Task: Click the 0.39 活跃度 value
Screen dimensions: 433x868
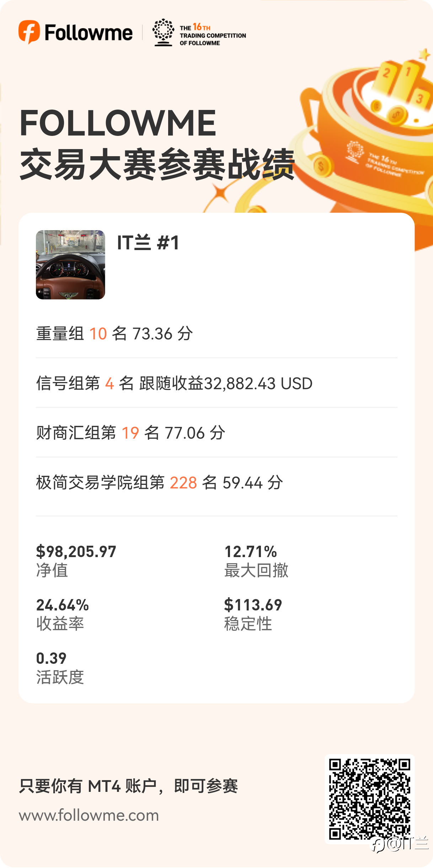Action: [51, 658]
